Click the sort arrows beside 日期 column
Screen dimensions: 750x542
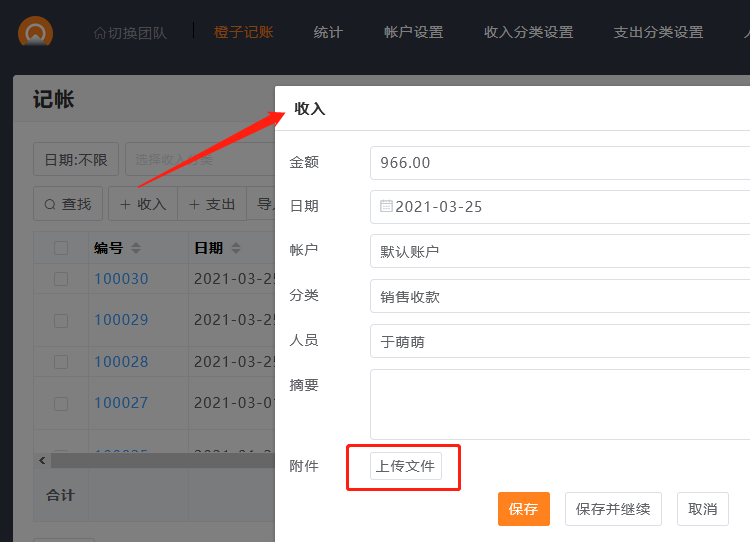[x=236, y=248]
